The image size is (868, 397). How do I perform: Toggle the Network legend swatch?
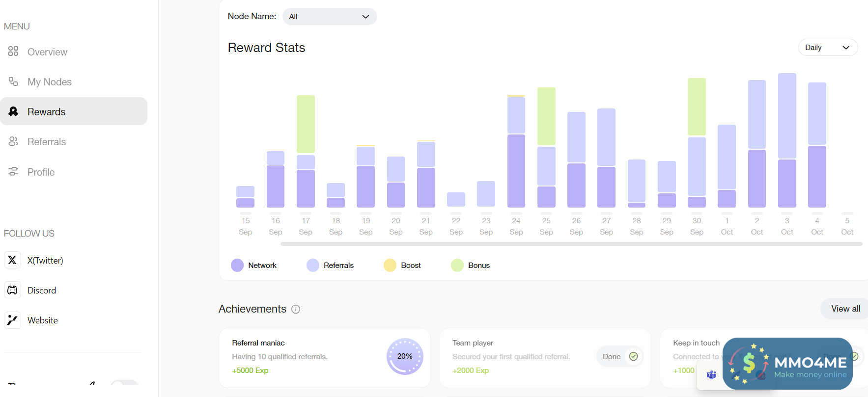point(237,265)
